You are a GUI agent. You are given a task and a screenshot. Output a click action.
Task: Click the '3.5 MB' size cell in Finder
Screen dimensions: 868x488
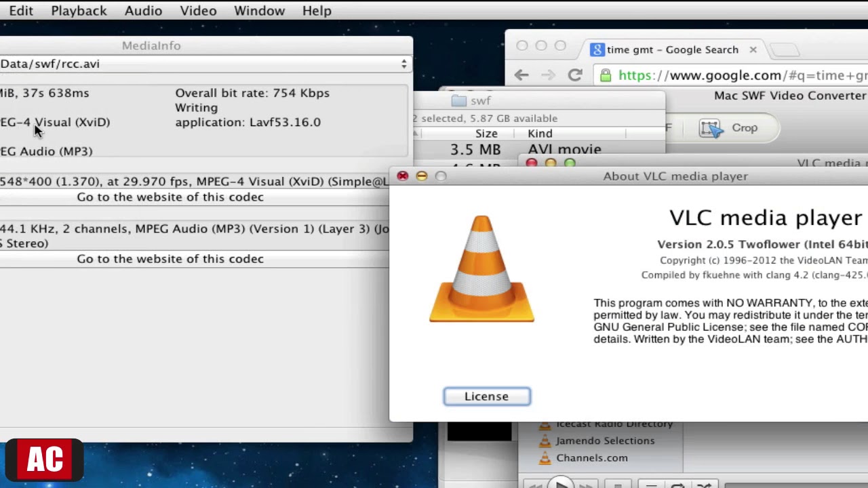475,150
